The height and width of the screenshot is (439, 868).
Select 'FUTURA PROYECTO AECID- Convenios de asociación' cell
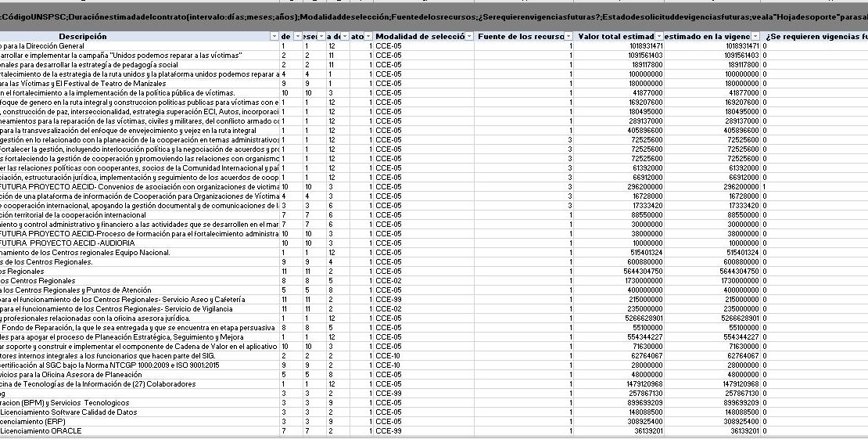click(139, 187)
